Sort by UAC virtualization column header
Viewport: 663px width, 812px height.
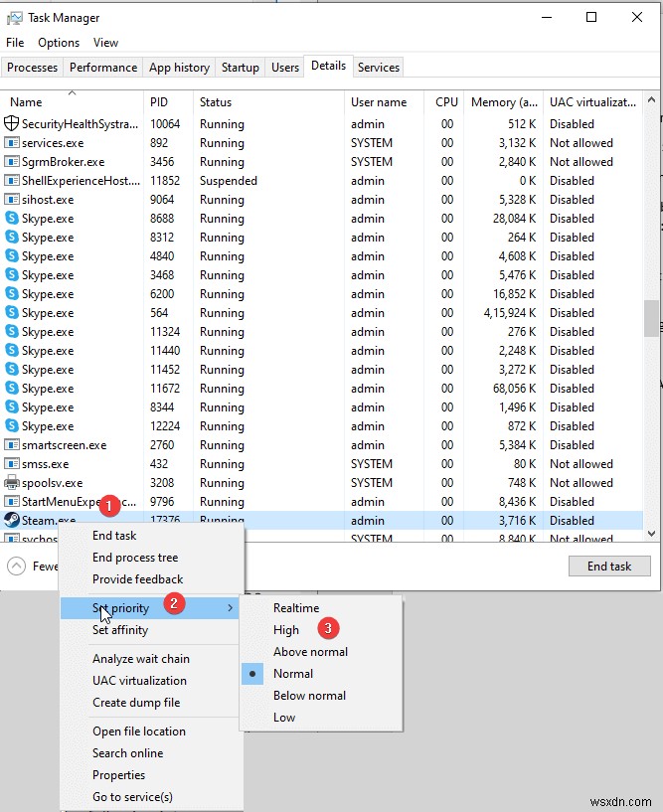click(593, 102)
